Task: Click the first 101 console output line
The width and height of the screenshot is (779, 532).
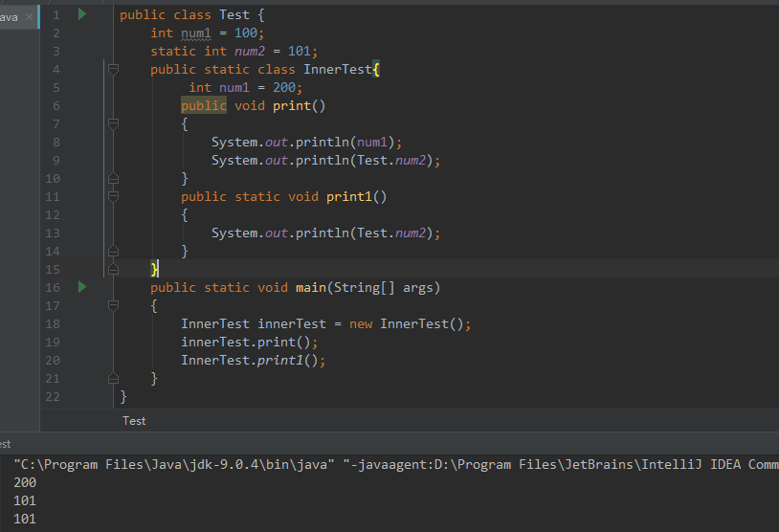Action: coord(25,500)
